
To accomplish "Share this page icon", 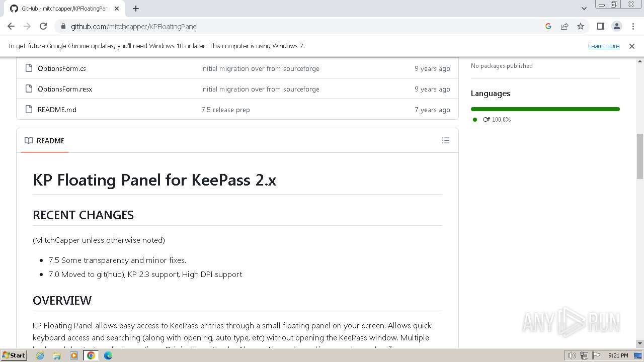I will 565,27.
